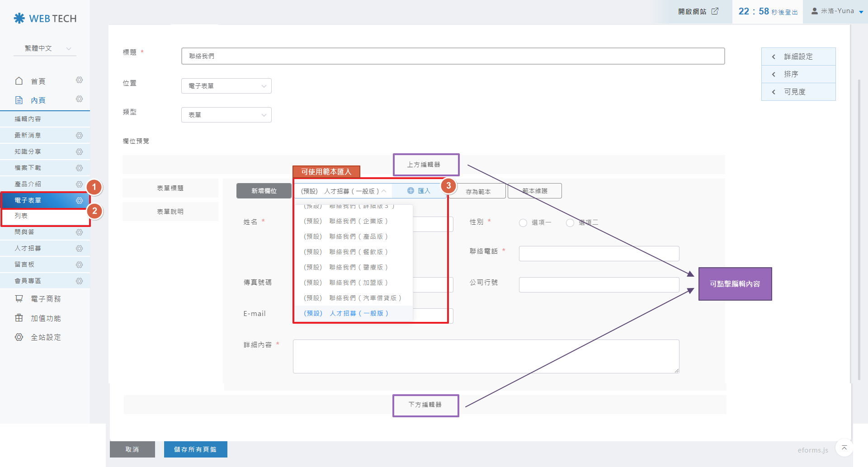Choose 聯絡我們 (餐飲版) template option
This screenshot has height=467, width=868.
point(346,252)
